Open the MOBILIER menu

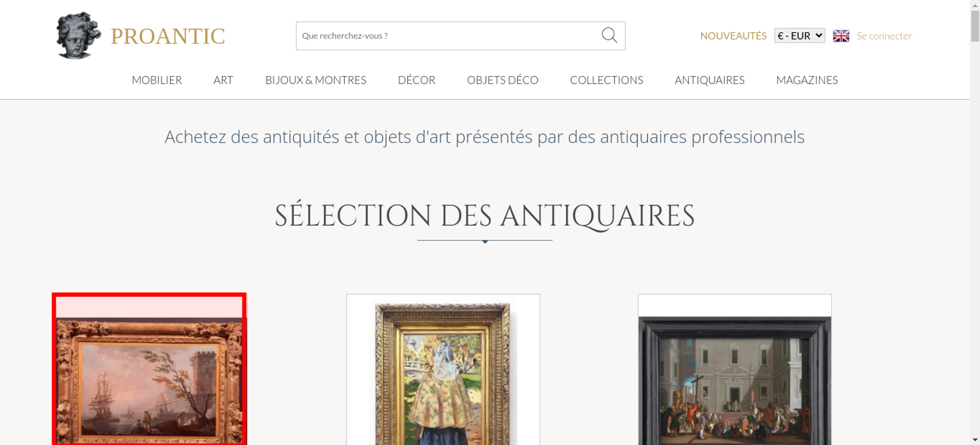157,80
